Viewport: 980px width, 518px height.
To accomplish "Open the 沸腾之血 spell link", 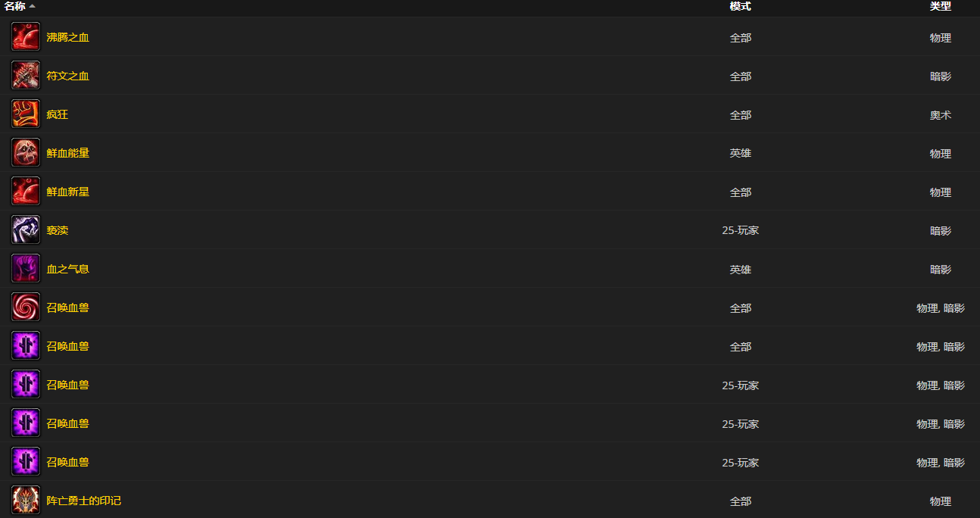I will [x=68, y=37].
